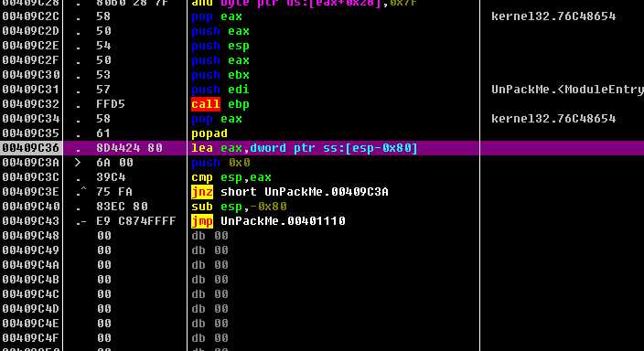Select address 00409C4A

(31, 265)
